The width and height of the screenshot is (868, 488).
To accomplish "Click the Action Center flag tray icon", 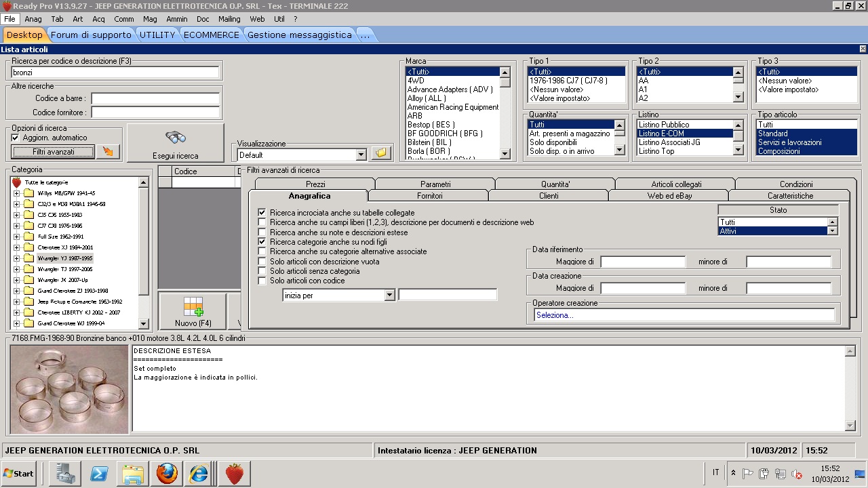I will tap(748, 474).
